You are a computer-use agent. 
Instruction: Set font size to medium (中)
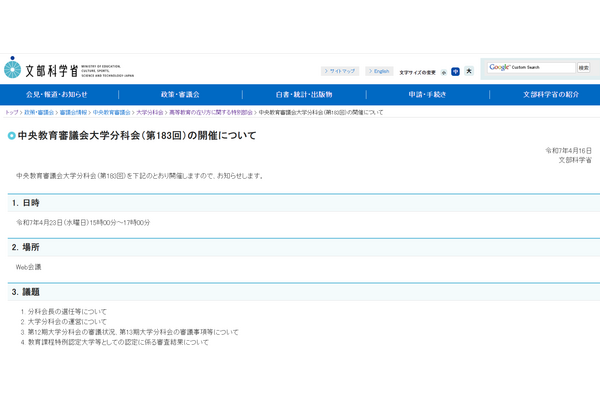[455, 72]
